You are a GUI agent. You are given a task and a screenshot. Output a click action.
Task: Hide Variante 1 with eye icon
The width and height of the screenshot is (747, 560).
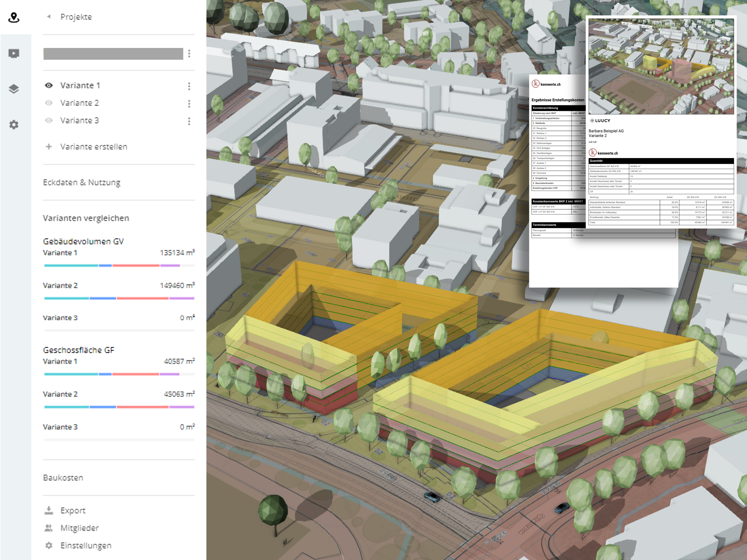[49, 85]
